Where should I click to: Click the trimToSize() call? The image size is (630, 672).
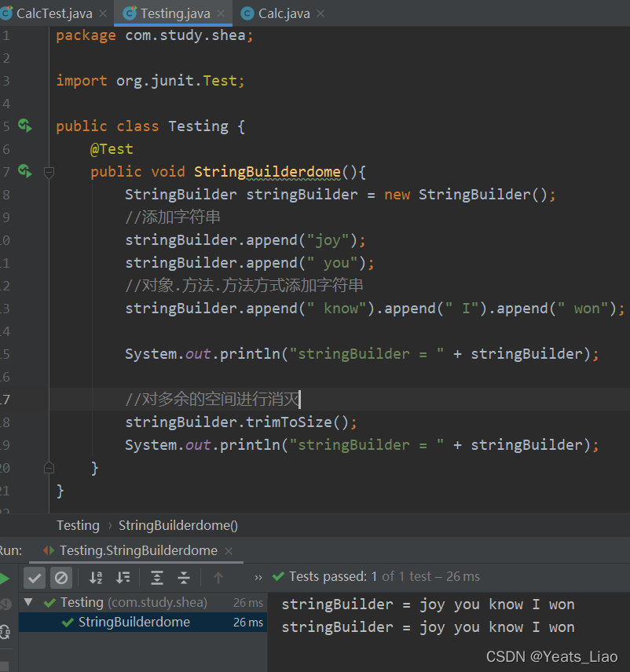pyautogui.click(x=297, y=422)
